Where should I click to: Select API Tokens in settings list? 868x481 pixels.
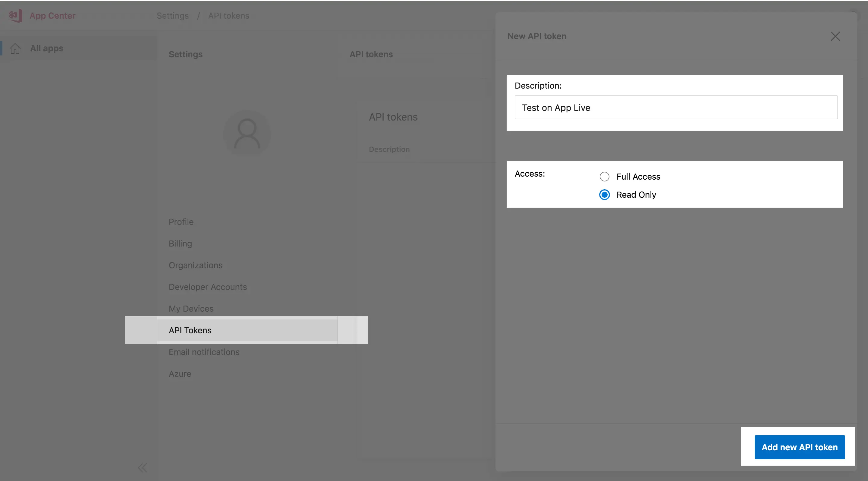pos(190,330)
